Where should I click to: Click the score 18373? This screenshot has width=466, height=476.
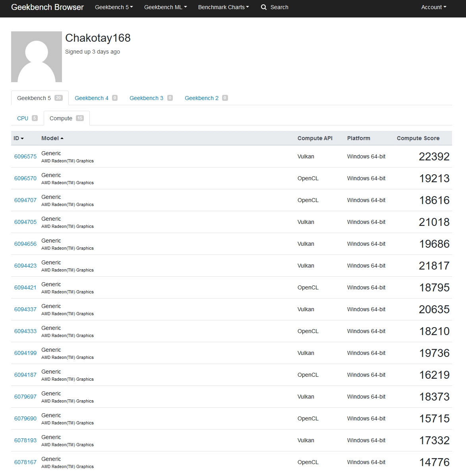click(434, 397)
